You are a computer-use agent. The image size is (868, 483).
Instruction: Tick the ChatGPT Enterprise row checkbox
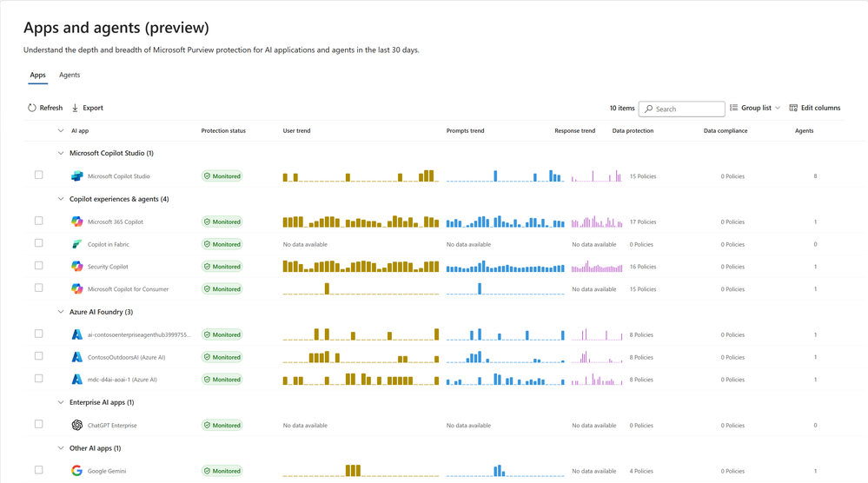(38, 425)
